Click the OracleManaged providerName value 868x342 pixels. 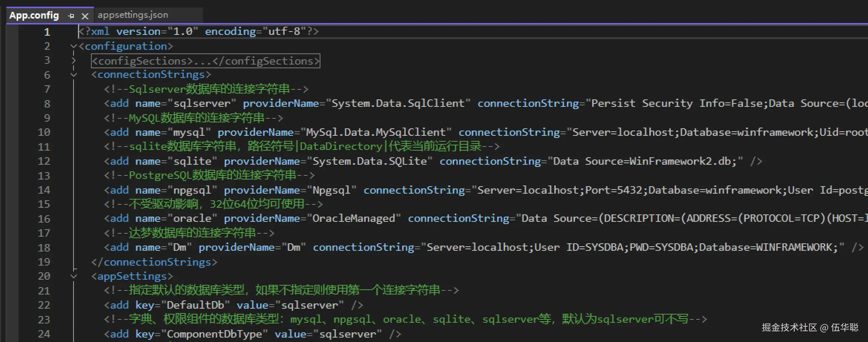click(353, 218)
